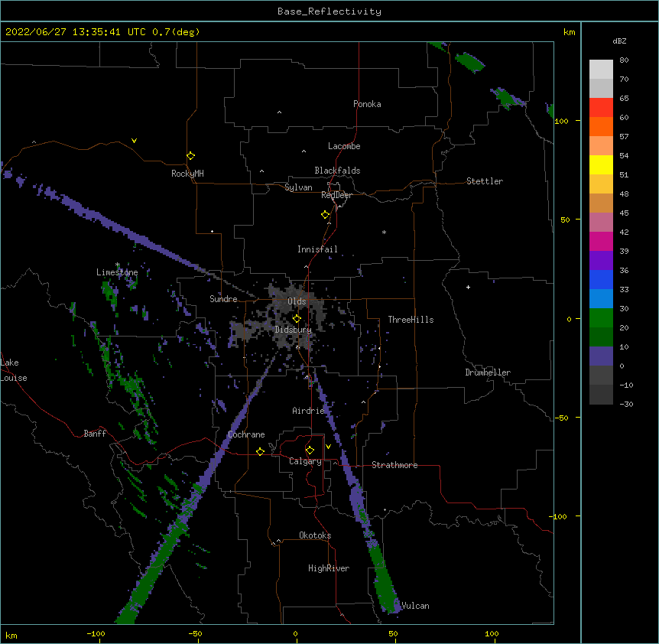Click the Airdrie city label
This screenshot has height=644, width=659.
tap(309, 411)
